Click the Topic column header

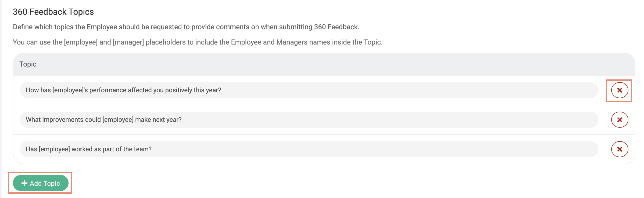coord(28,64)
